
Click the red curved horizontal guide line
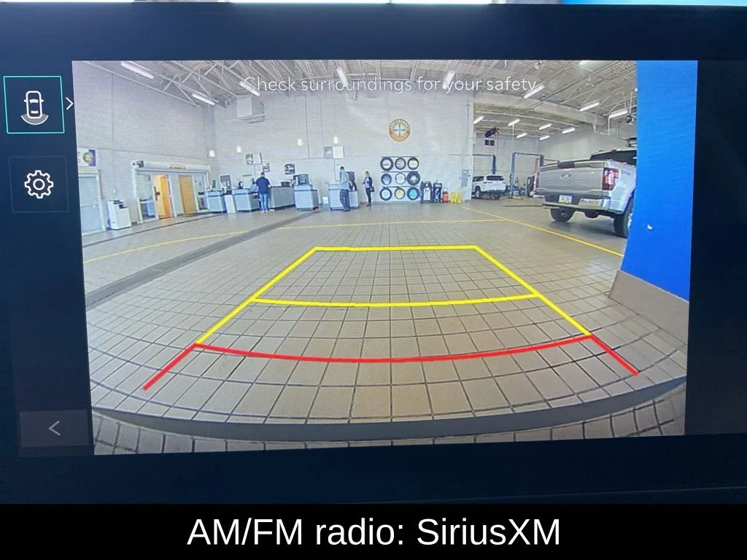pyautogui.click(x=393, y=353)
